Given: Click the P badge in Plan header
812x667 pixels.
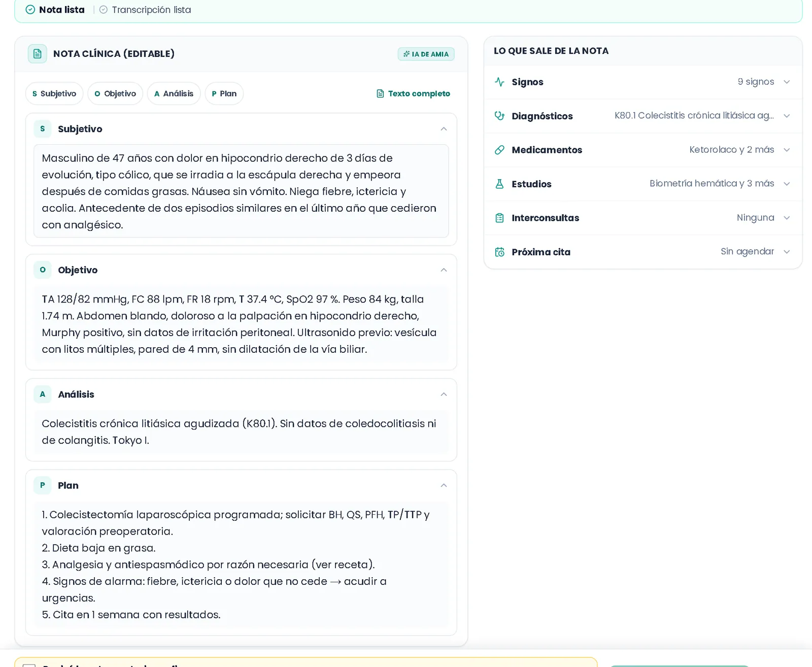Looking at the screenshot, I should pos(43,485).
